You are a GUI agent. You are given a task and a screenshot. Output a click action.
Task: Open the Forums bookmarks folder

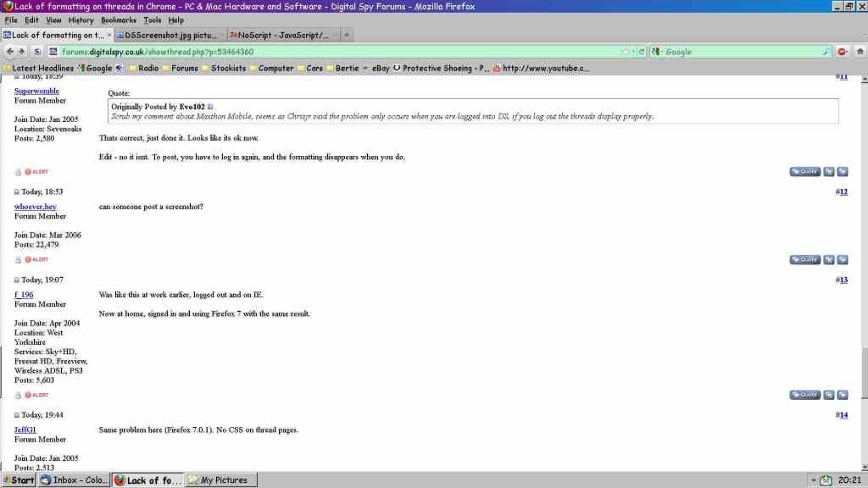point(179,68)
